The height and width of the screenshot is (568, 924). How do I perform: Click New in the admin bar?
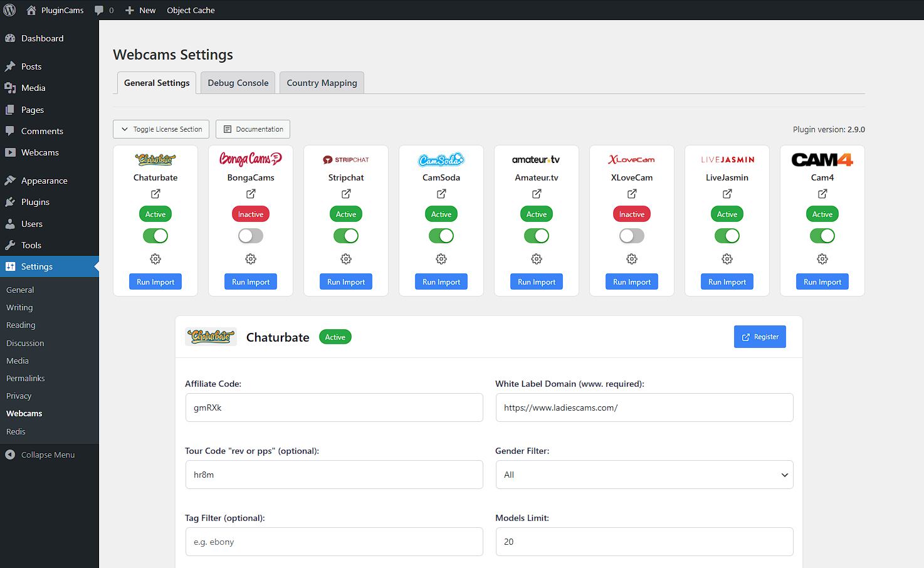(140, 10)
